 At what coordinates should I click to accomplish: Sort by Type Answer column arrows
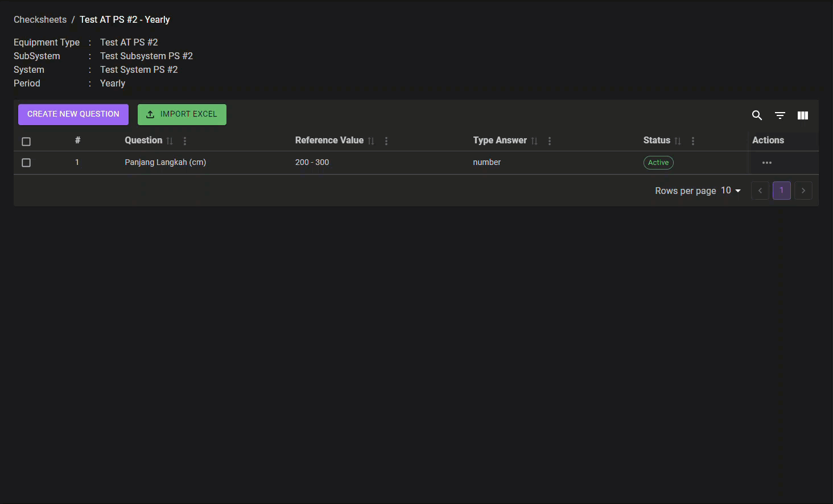pos(534,141)
